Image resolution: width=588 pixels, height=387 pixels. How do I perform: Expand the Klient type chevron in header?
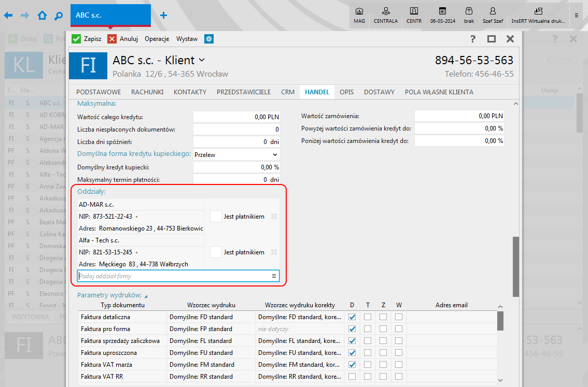pyautogui.click(x=202, y=60)
